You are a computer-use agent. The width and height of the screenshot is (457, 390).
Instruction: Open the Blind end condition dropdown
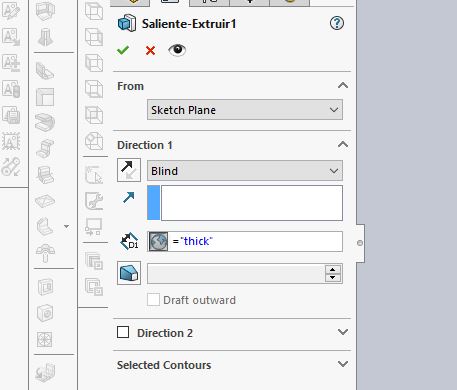[x=245, y=171]
